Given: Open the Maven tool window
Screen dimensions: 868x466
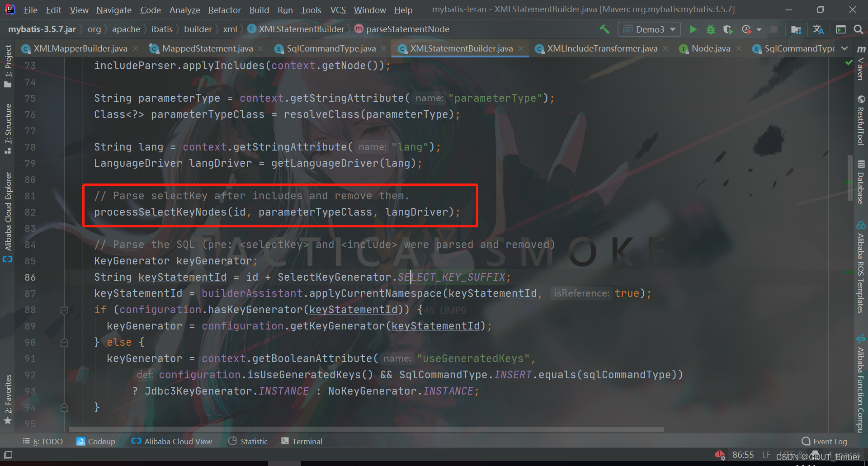Looking at the screenshot, I should tap(861, 63).
